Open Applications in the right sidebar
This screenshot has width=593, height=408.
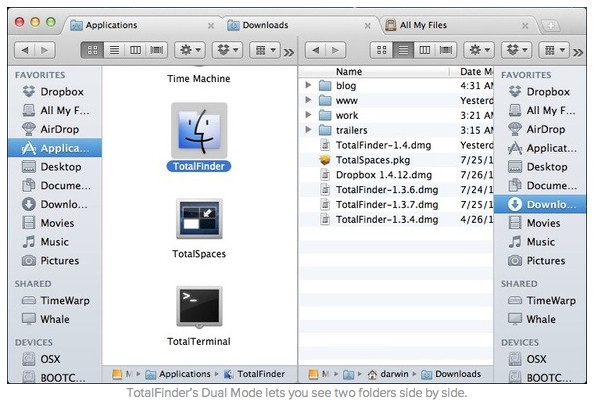[x=542, y=148]
